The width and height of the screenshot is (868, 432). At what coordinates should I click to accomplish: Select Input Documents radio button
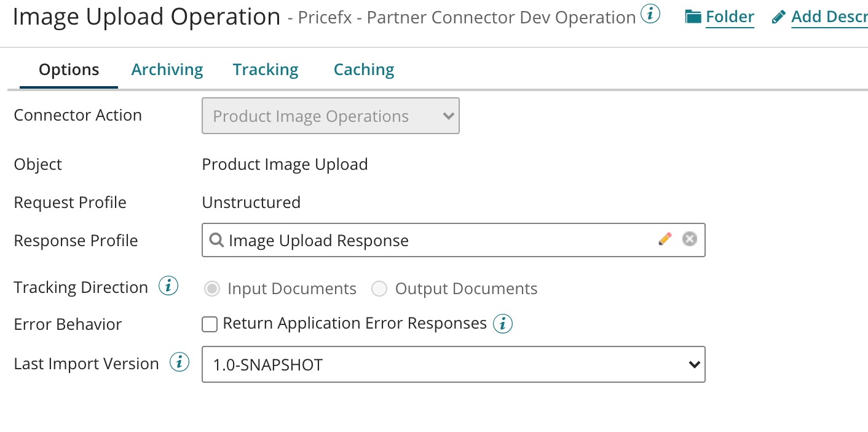coord(212,289)
